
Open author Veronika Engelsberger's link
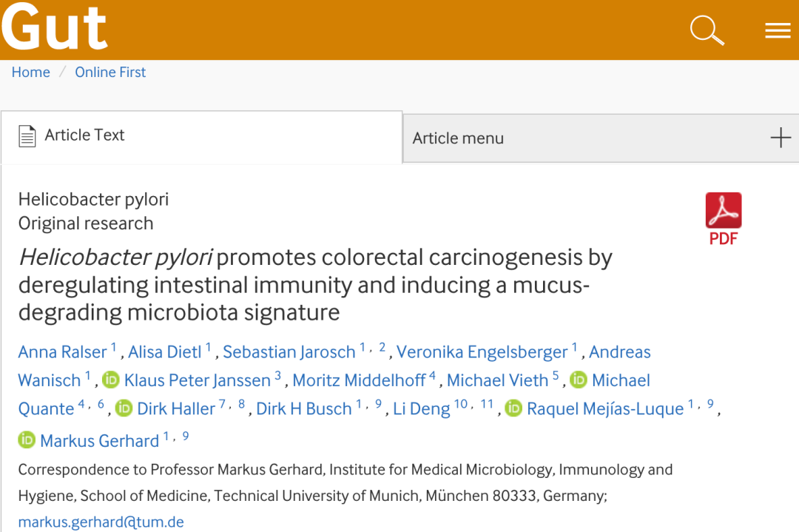(482, 352)
